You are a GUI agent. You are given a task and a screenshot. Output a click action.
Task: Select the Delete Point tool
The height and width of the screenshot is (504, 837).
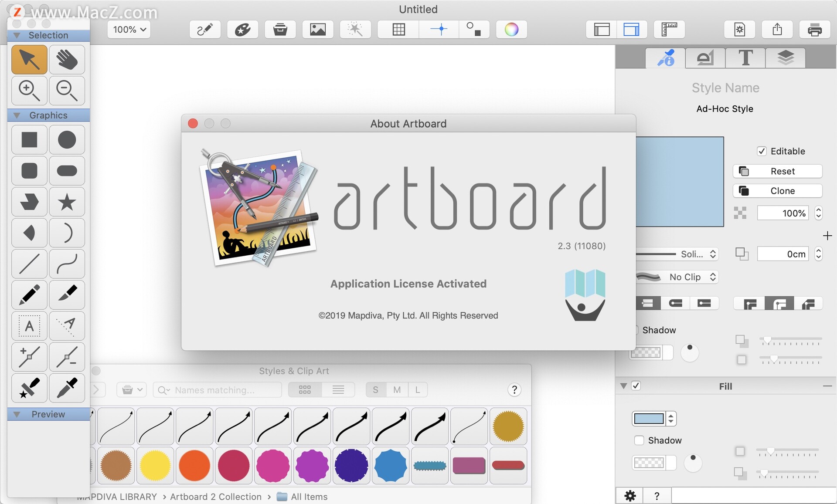(x=67, y=357)
